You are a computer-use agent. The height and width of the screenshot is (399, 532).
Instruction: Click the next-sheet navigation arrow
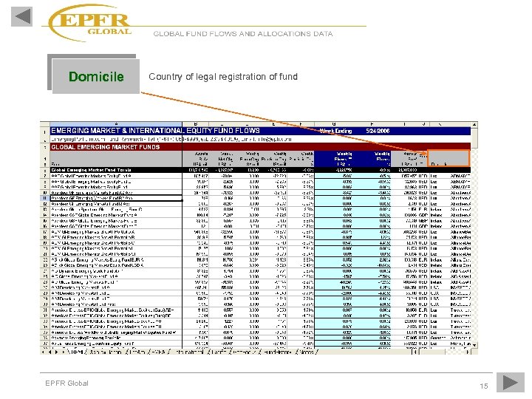[x=56, y=352]
